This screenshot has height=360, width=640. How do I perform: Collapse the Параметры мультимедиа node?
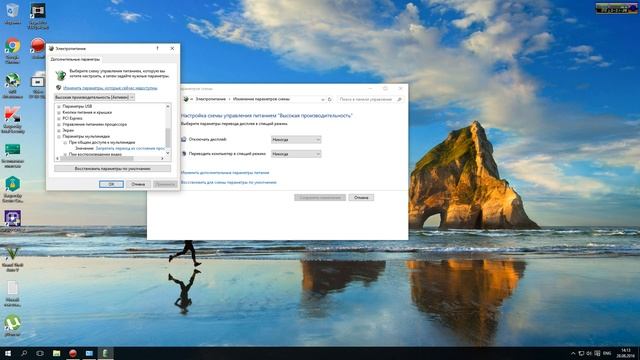coord(59,136)
